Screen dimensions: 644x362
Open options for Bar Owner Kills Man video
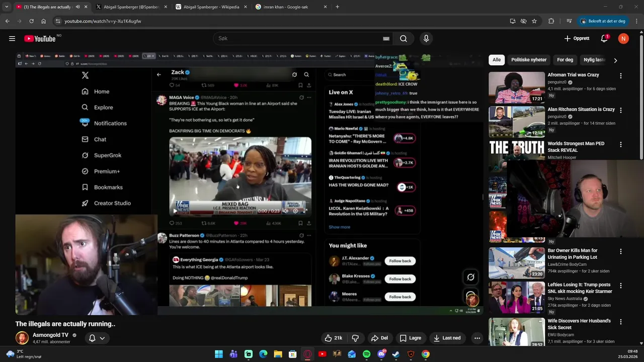tap(620, 251)
